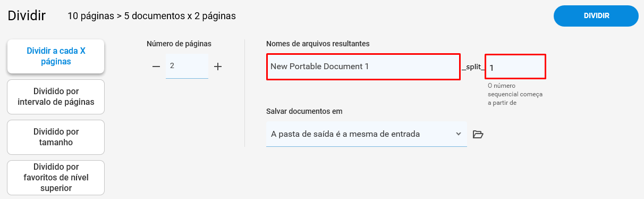Click the 'Dividir' page heading
The width and height of the screenshot is (644, 199).
pyautogui.click(x=27, y=16)
